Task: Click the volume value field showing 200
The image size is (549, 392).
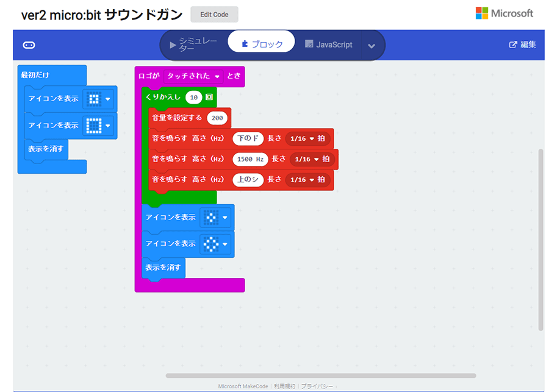Action: pos(217,118)
